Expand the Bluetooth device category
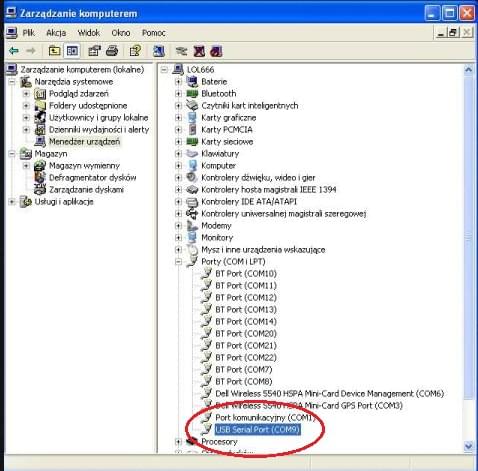Image resolution: width=478 pixels, height=471 pixels. click(x=178, y=94)
